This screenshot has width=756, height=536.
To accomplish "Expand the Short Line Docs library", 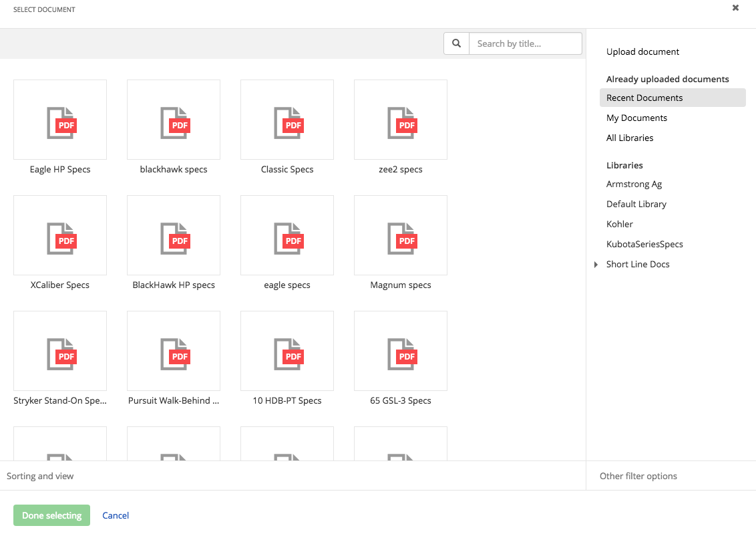I will 596,264.
